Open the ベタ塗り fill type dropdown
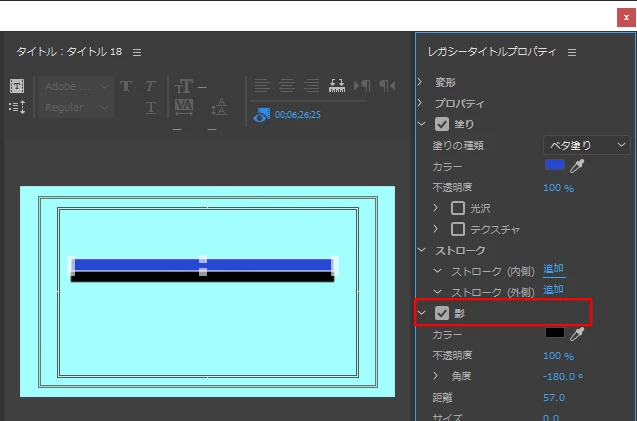 [587, 145]
